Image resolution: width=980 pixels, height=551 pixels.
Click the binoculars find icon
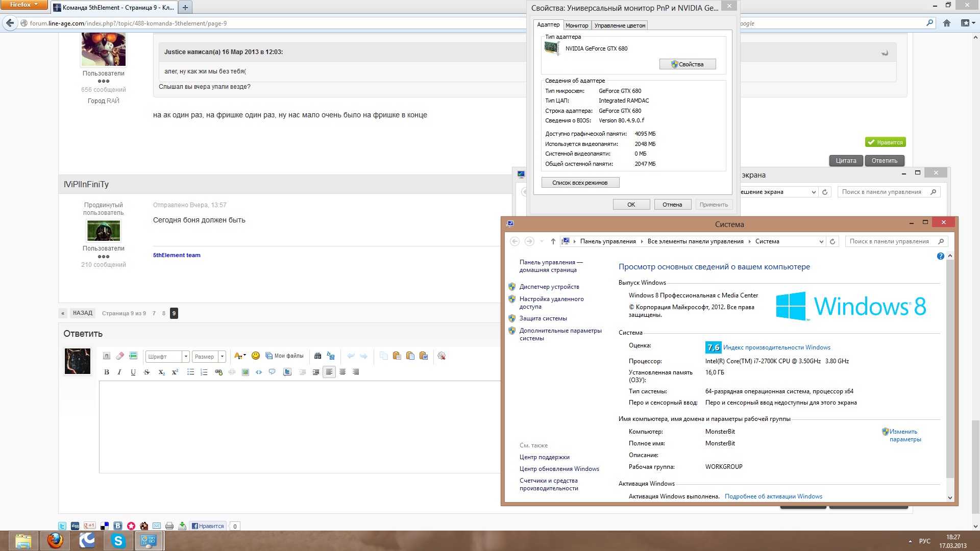click(317, 356)
